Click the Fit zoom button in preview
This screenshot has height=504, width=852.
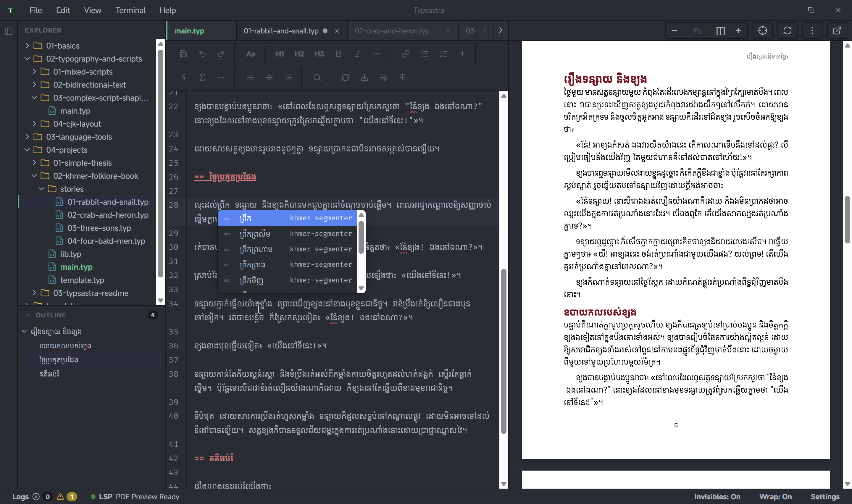coord(697,31)
